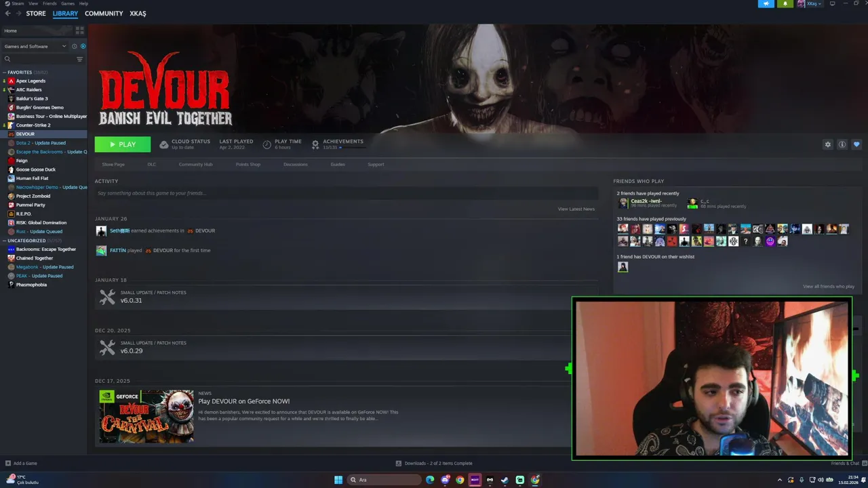The height and width of the screenshot is (488, 868).
Task: Click the Human Fall Flat game icon
Action: [11, 178]
